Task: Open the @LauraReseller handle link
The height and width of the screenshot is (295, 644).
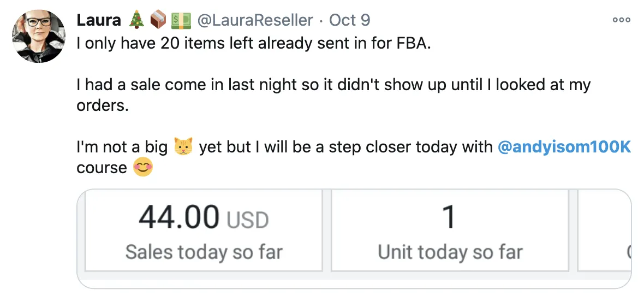Action: 255,20
